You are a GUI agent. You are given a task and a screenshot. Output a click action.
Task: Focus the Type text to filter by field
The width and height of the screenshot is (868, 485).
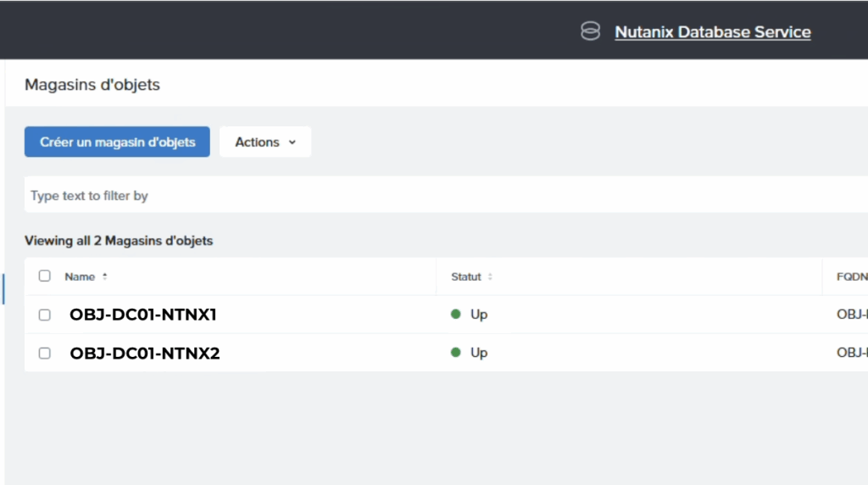[446, 195]
